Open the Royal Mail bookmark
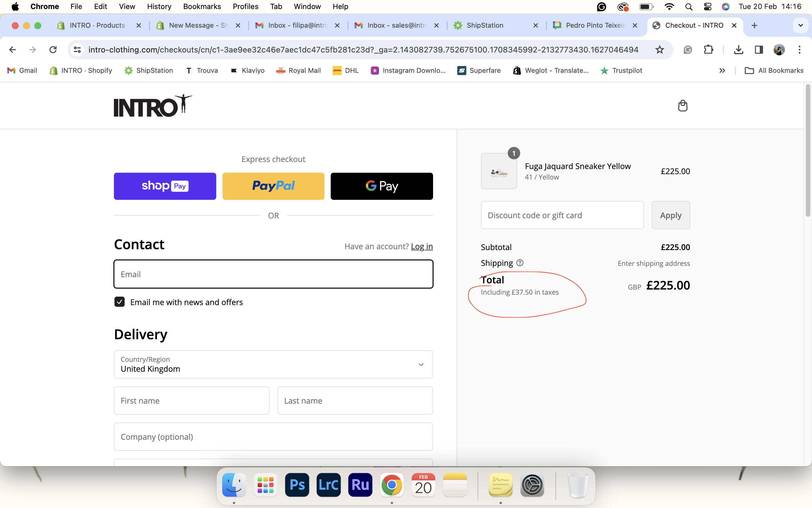This screenshot has width=812, height=508. click(x=298, y=71)
